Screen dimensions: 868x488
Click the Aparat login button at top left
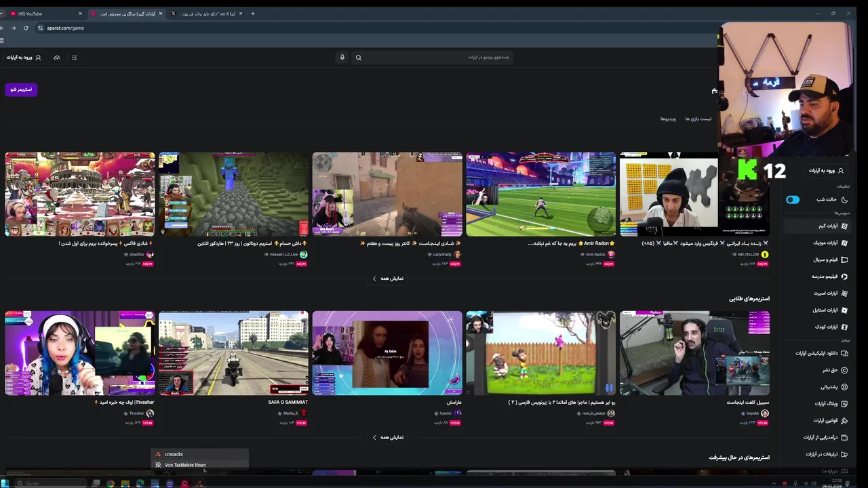(x=24, y=58)
